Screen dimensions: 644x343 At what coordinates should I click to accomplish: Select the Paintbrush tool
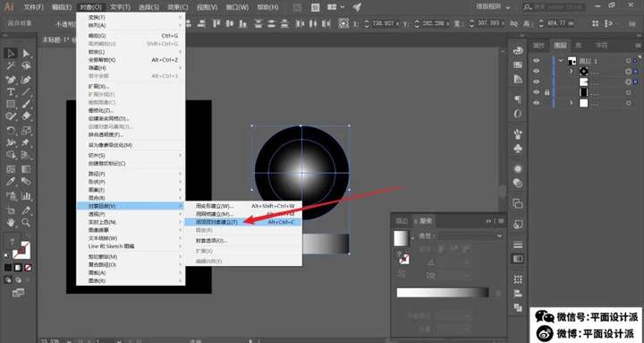point(26,105)
